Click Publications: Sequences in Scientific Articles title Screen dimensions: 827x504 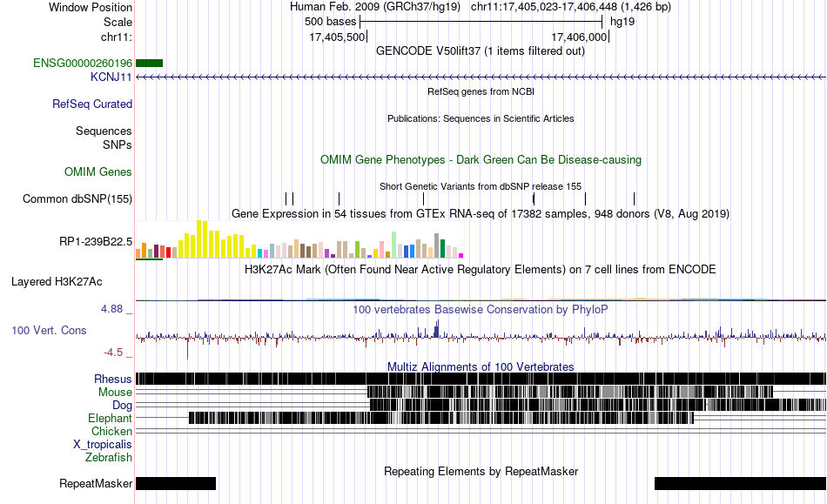coord(481,118)
